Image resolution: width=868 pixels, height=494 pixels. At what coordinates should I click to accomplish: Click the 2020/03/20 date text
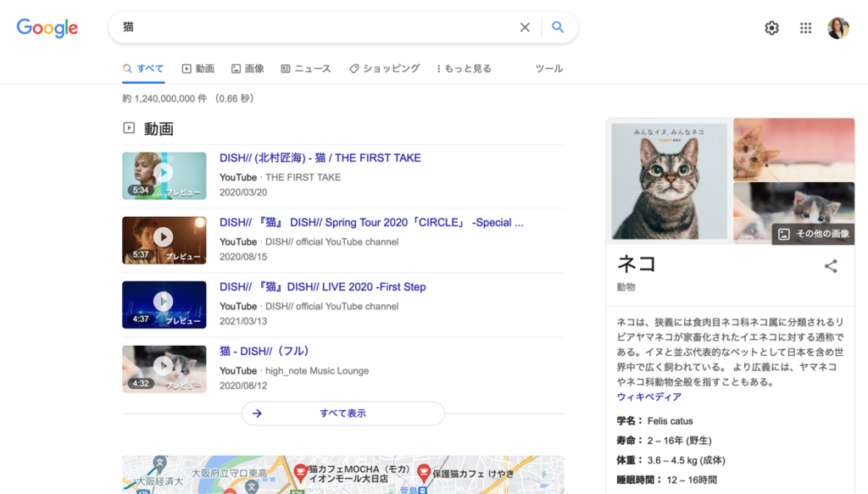click(x=243, y=192)
